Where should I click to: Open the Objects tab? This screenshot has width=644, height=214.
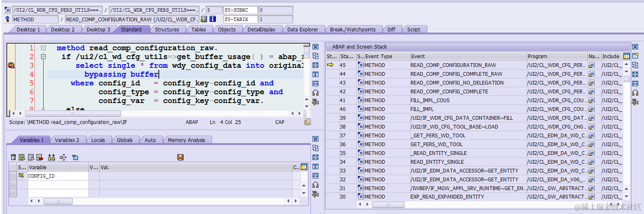[227, 29]
